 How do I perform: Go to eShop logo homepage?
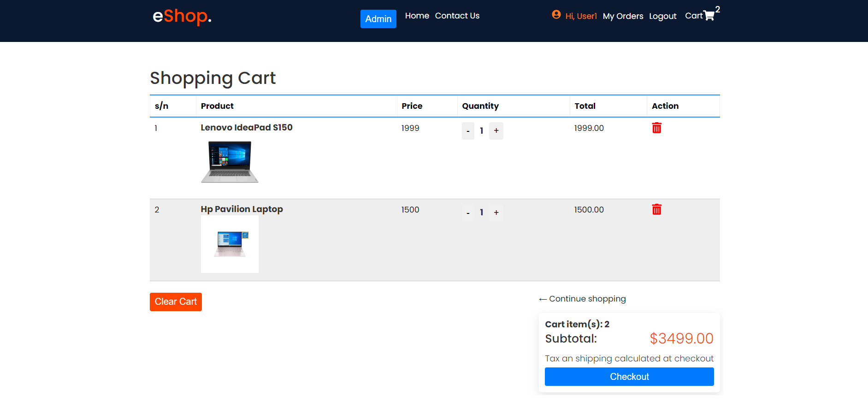182,16
